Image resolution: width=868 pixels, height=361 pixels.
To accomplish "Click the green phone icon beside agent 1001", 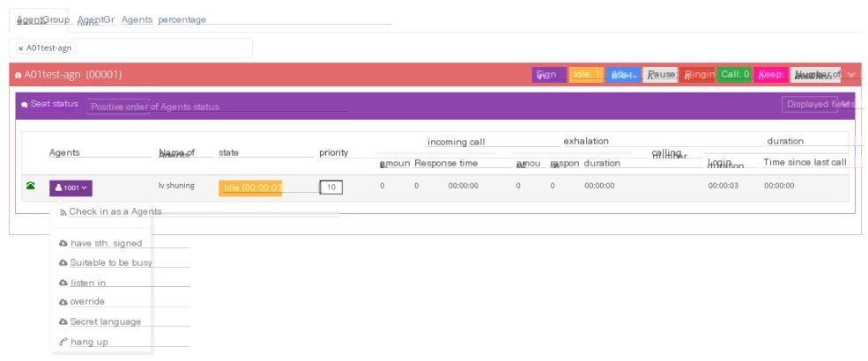I will [31, 186].
